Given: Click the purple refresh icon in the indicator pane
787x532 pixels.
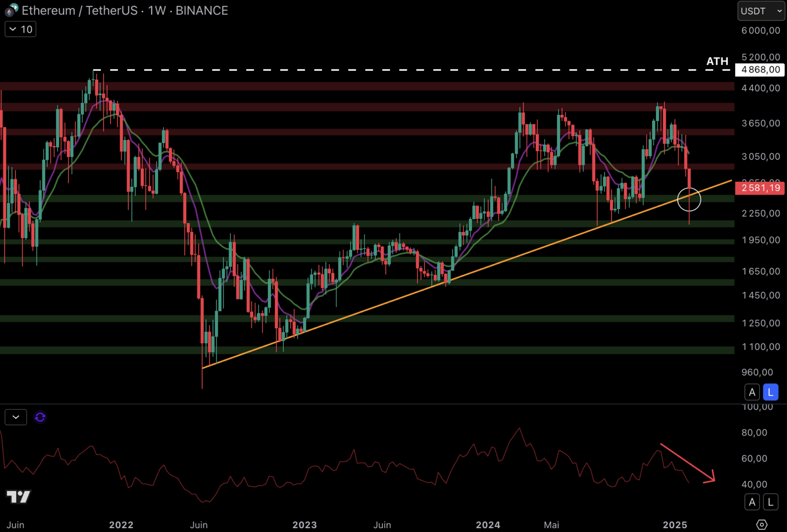Looking at the screenshot, I should click(x=40, y=417).
